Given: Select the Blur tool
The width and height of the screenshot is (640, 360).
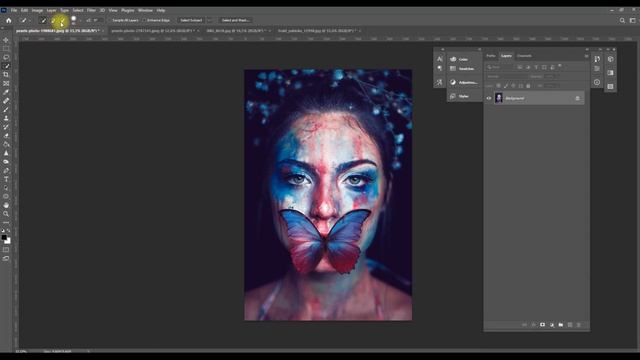Looking at the screenshot, I should coord(6,153).
